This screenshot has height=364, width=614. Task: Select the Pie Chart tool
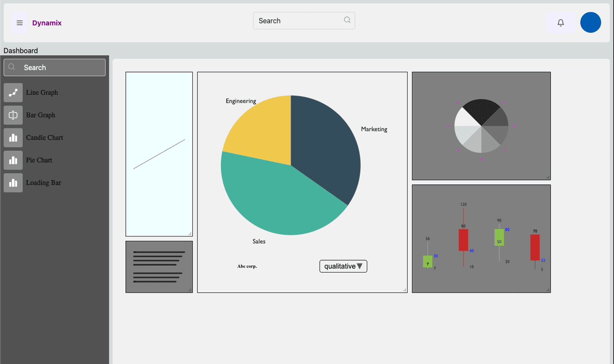coord(39,160)
